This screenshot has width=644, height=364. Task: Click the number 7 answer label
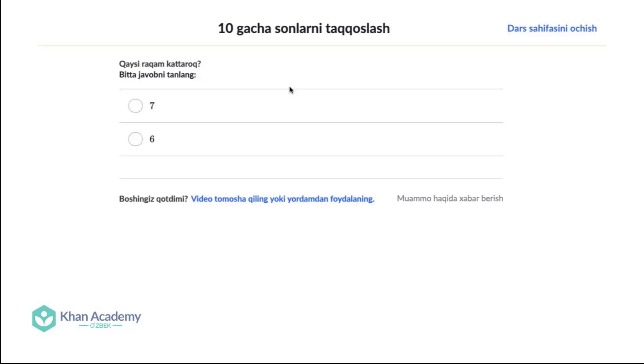coord(152,106)
